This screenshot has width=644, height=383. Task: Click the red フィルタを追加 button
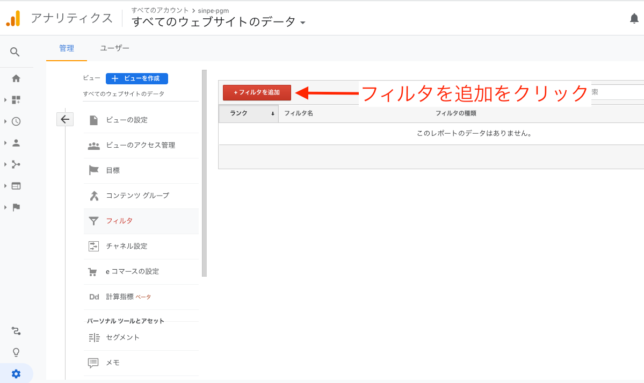click(257, 92)
